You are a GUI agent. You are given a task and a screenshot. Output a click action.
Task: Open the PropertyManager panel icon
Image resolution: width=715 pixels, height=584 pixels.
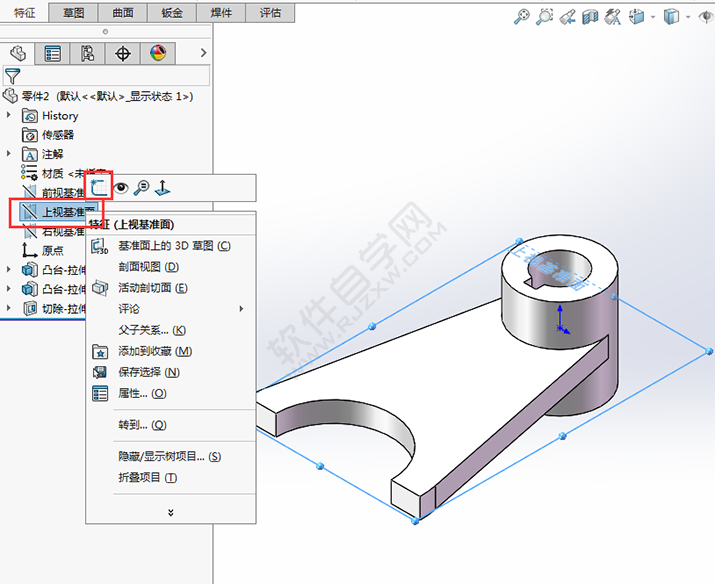[52, 53]
